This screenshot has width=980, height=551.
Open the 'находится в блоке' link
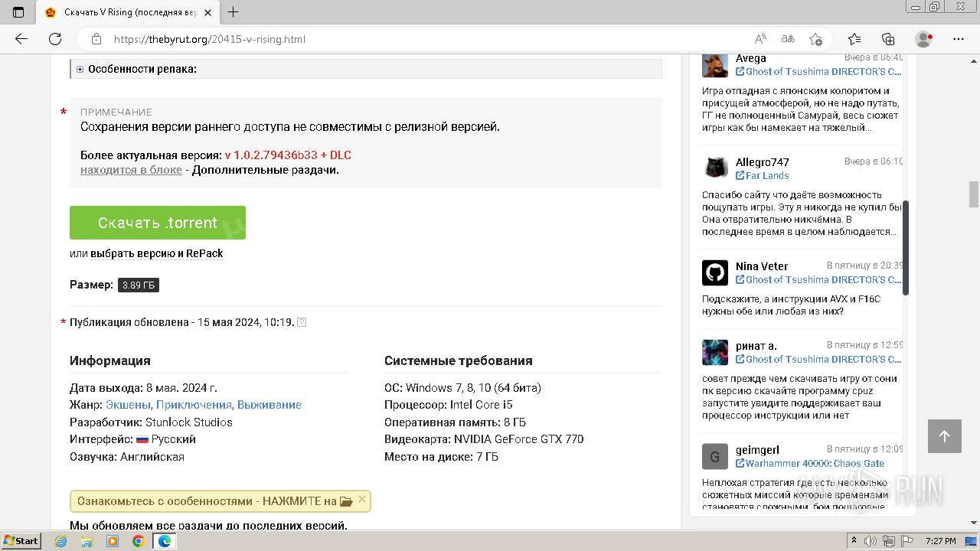[x=131, y=170]
